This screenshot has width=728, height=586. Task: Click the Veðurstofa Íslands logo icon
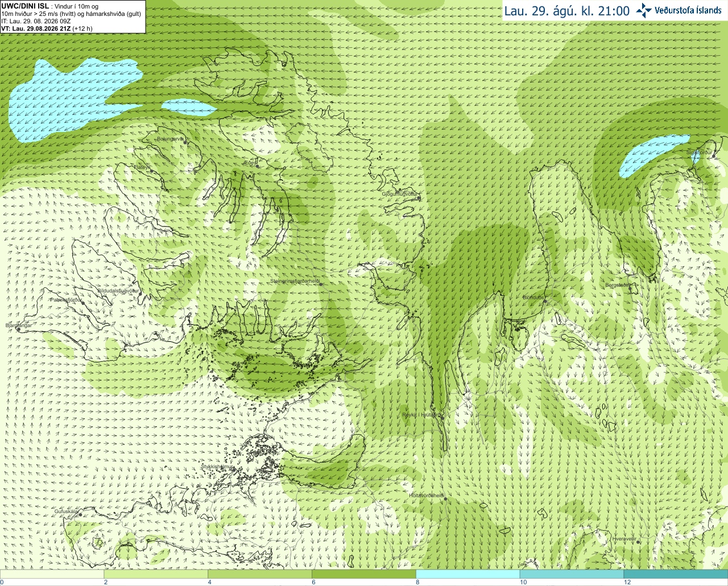click(644, 10)
